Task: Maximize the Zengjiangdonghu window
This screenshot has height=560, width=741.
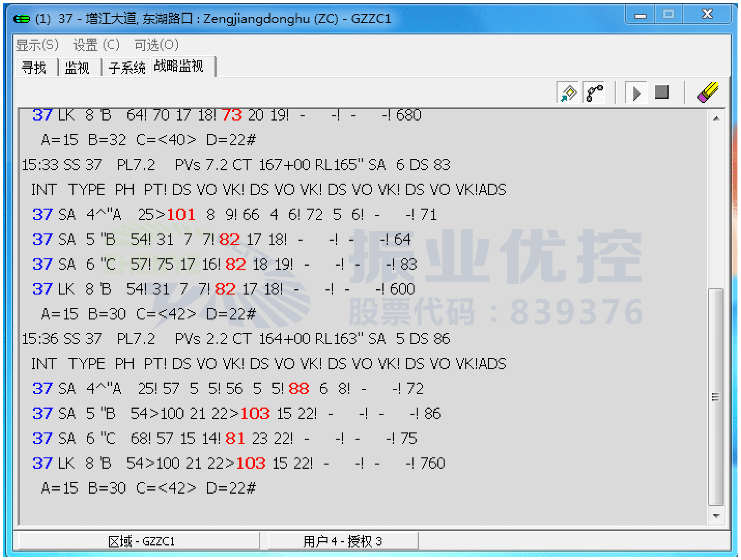Action: pyautogui.click(x=669, y=14)
